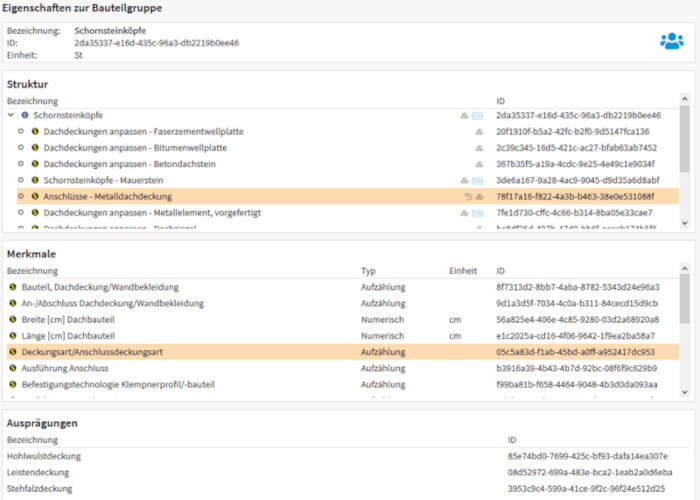The height and width of the screenshot is (500, 700).
Task: Select Breite [cm] Dachbauteil row
Action: [343, 319]
